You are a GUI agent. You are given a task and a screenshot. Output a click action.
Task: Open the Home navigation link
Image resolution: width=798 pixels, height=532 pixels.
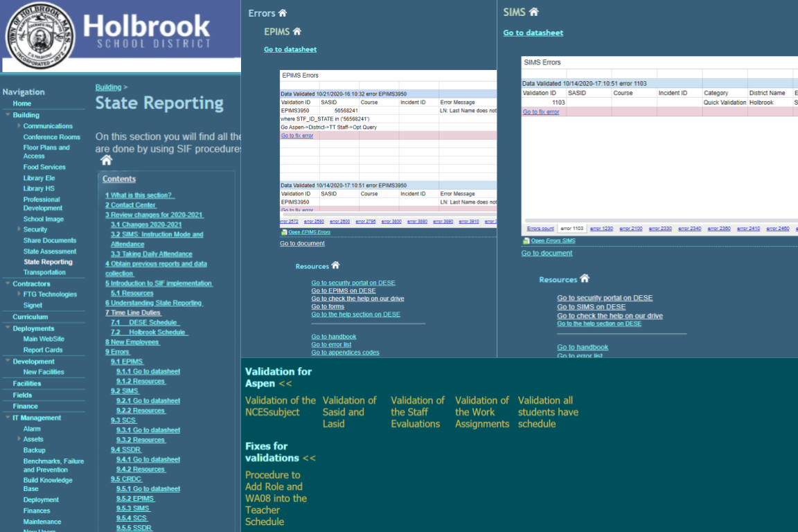coord(22,103)
